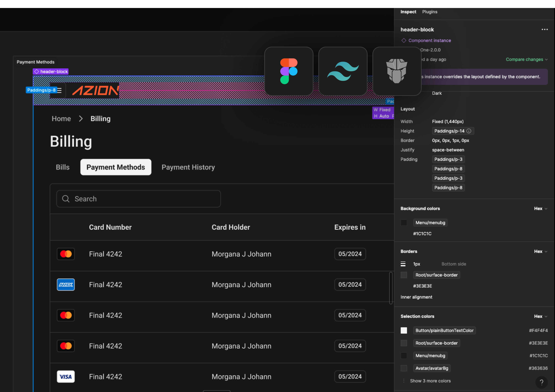Click the Figma logo icon tile
Image resolution: width=555 pixels, height=392 pixels.
click(289, 71)
